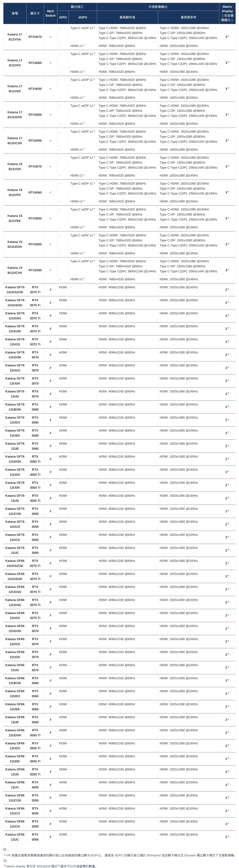Image resolution: width=239 pixels, height=868 pixels.
Task: Select the iGPU sub-header
Action: 63,17
